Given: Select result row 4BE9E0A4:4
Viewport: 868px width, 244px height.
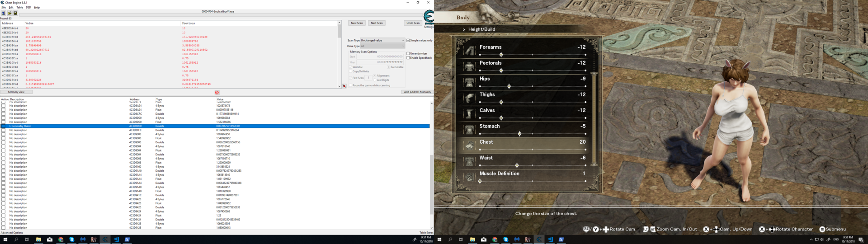Looking at the screenshot, I should tap(170, 28).
